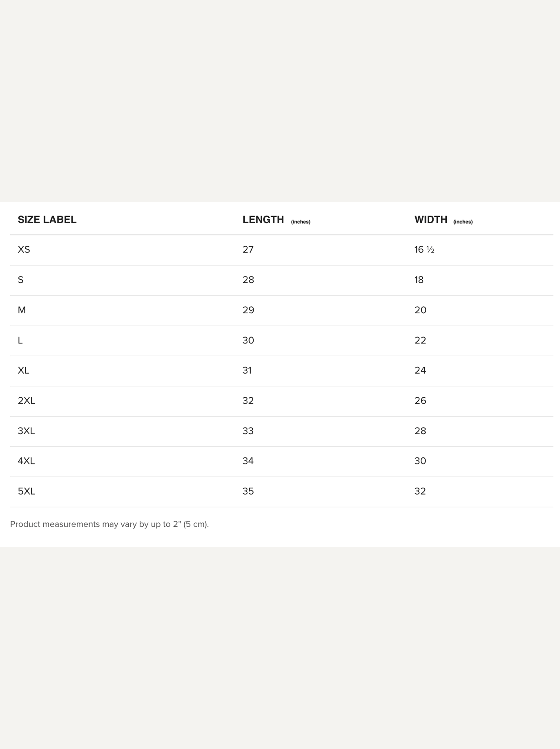560x749 pixels.
Task: Select the XS size row label
Action: (x=24, y=250)
